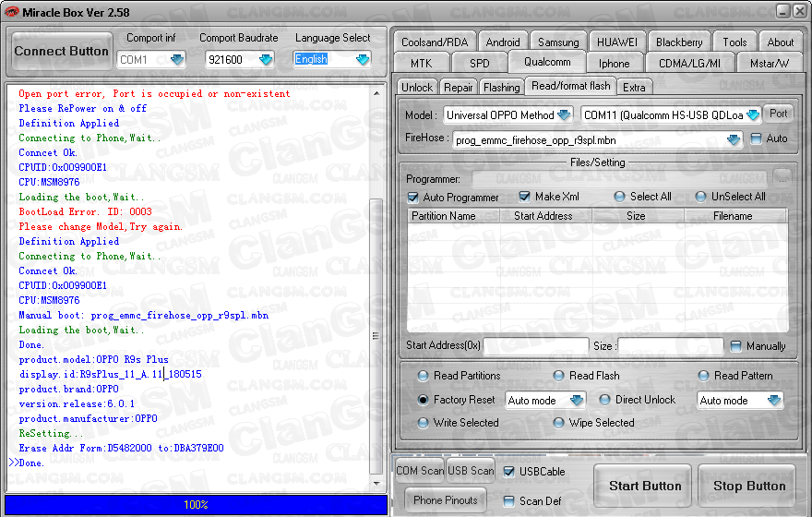Switch to the CDMA/LG/MI tab
812x517 pixels.
tap(689, 63)
